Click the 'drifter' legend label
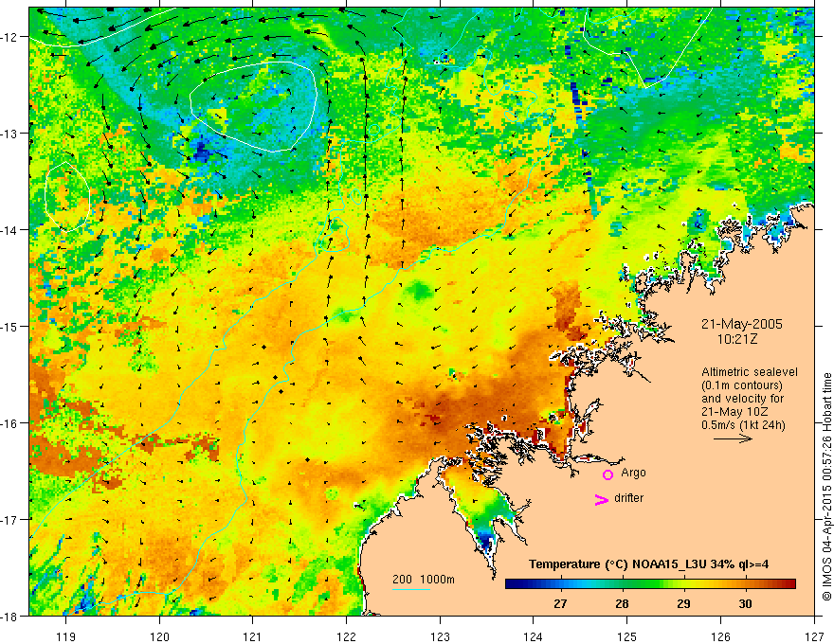This screenshot has height=644, width=834. click(x=628, y=498)
